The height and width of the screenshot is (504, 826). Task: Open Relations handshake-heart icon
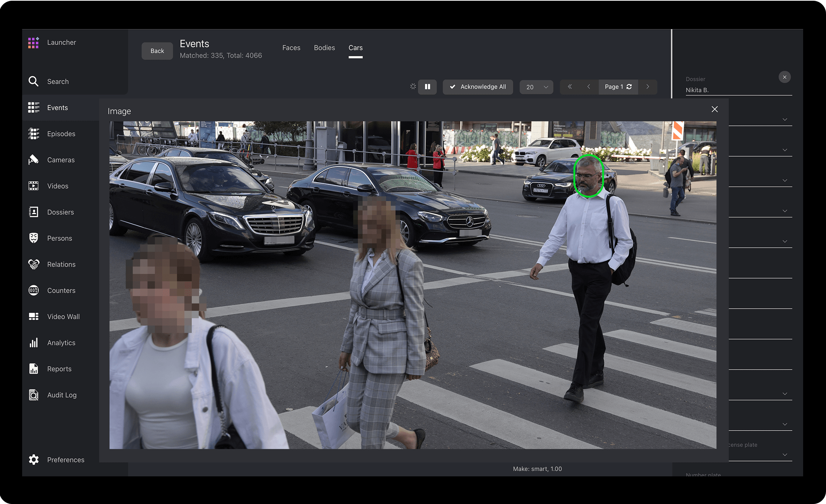coord(34,264)
